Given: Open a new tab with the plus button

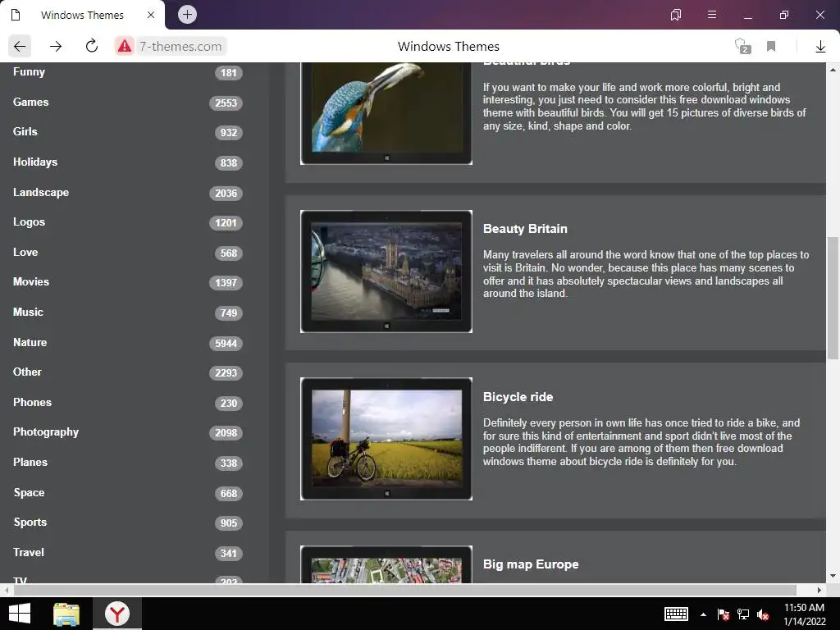Looking at the screenshot, I should [x=187, y=15].
